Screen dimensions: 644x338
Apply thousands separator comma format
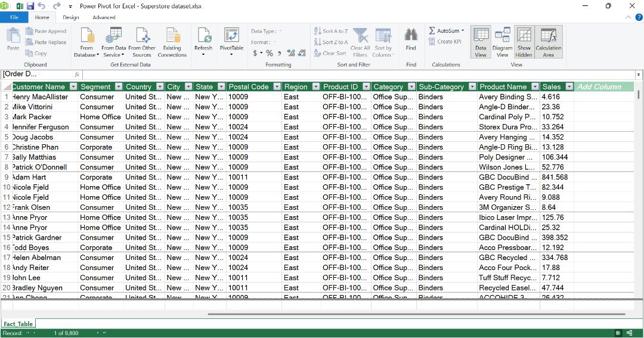279,54
